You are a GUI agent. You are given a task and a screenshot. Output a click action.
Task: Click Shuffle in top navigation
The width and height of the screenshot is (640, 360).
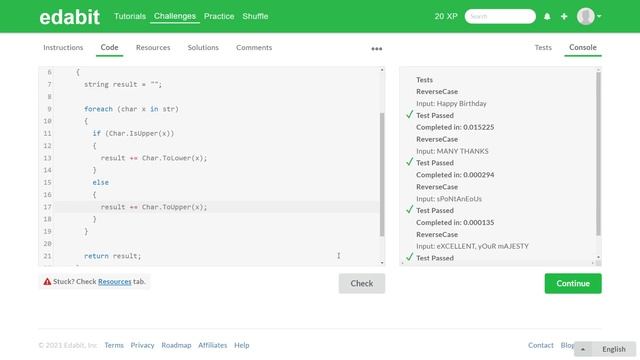tap(255, 16)
